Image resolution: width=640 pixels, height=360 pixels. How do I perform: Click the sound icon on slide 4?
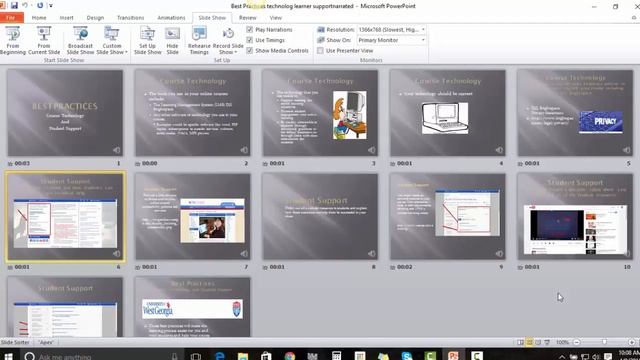point(499,150)
